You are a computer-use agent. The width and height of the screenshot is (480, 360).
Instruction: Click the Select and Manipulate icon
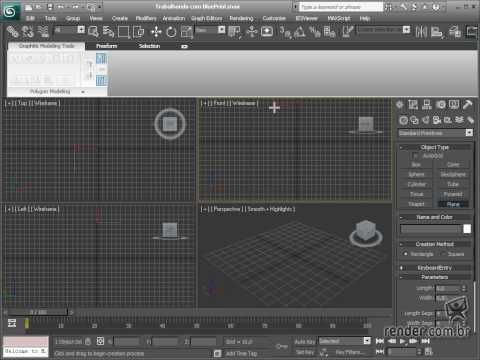[252, 32]
